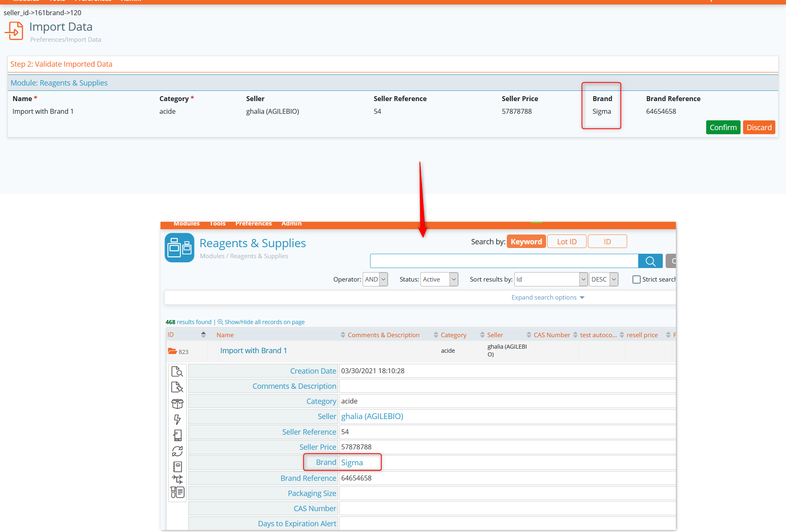This screenshot has height=532, width=786.
Task: Open the DESC sort order dropdown
Action: click(603, 280)
